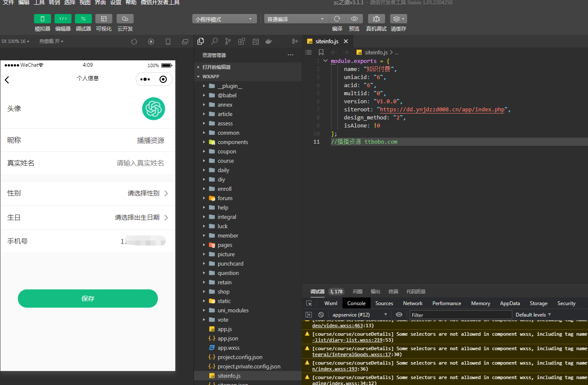Switch to the AppData tab
Screen dimensions: 588x385
(510, 303)
